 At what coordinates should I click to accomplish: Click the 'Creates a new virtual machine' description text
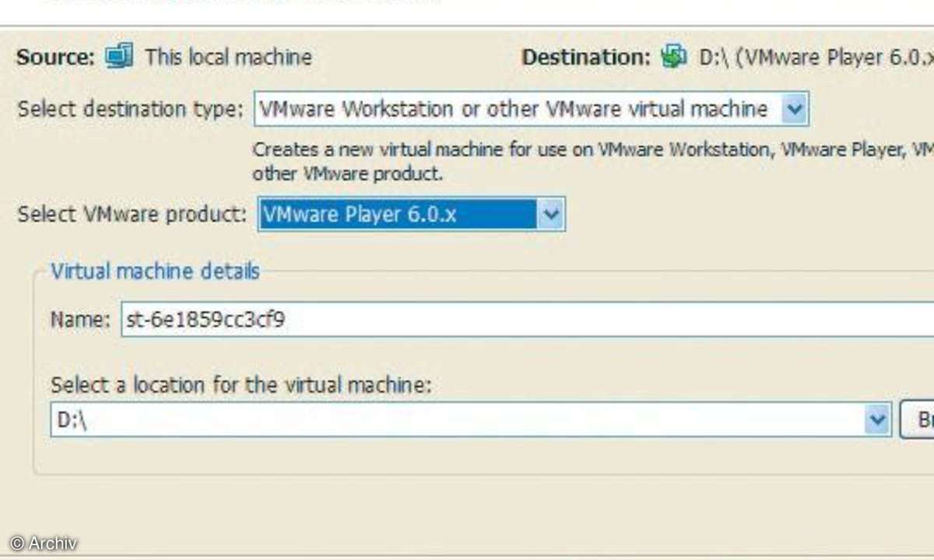tap(593, 162)
